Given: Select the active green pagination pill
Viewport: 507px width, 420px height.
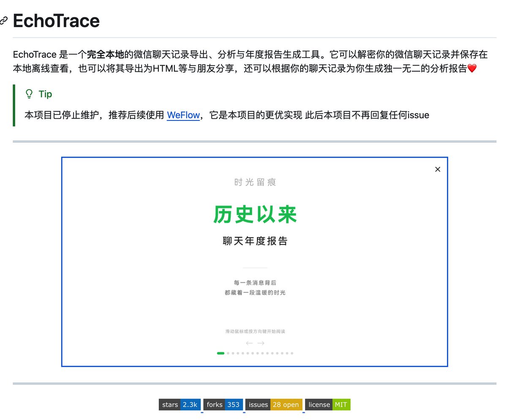Looking at the screenshot, I should coord(220,353).
